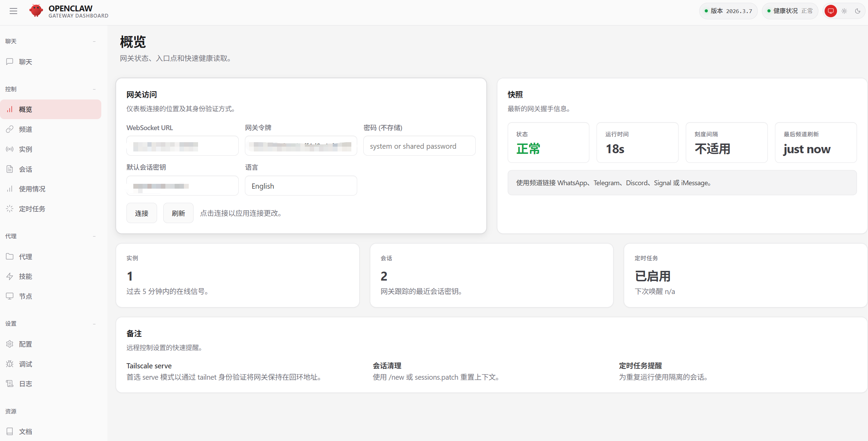The width and height of the screenshot is (868, 441).
Task: Click the 最后频道刷新 just now card
Action: click(x=816, y=143)
